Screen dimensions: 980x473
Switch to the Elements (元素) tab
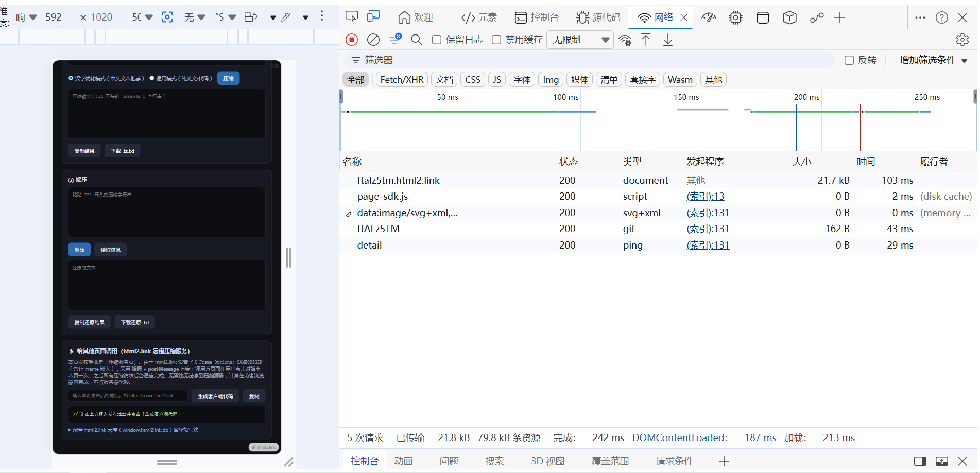pos(479,17)
